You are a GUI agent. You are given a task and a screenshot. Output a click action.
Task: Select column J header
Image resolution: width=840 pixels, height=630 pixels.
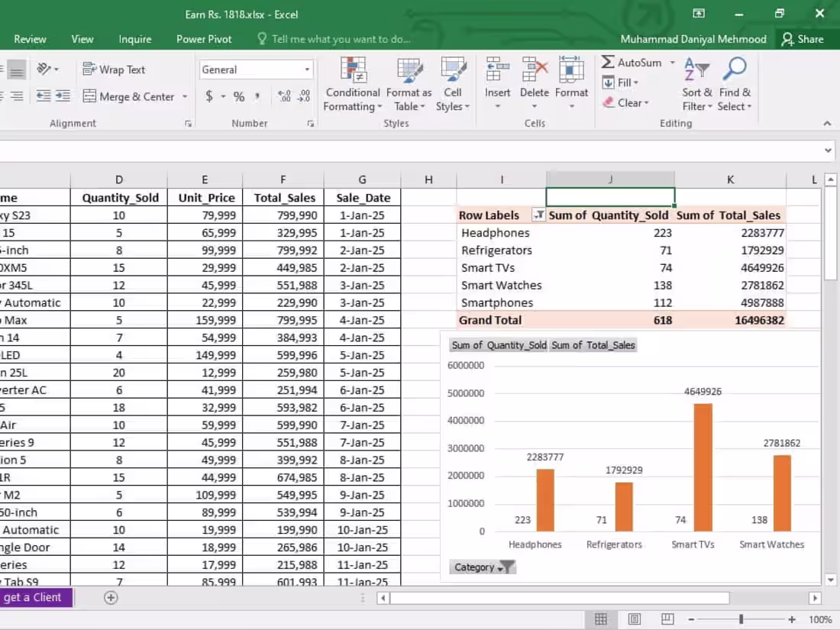tap(610, 179)
